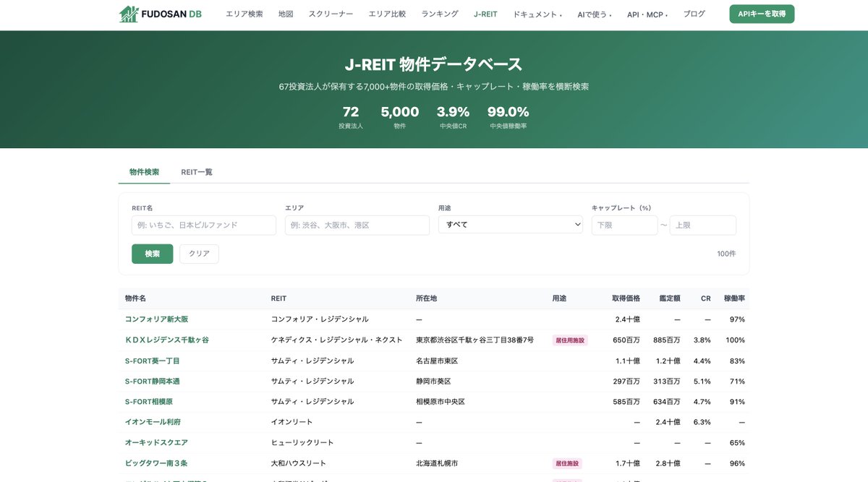Click 6.3% CR value for イオンモール利府
The width and height of the screenshot is (868, 482).
point(702,422)
